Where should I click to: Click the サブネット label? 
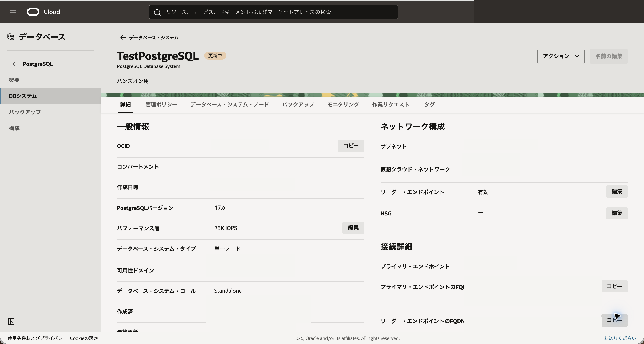tap(394, 146)
